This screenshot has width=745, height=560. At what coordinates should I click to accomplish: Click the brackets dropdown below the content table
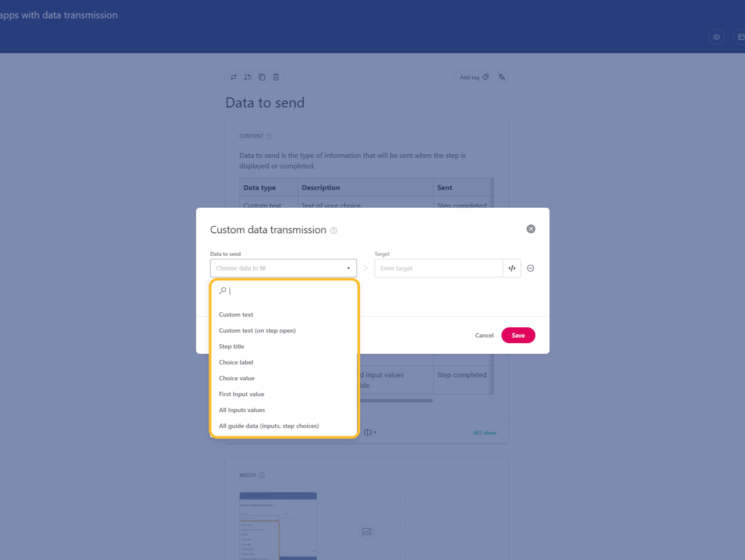coord(371,432)
